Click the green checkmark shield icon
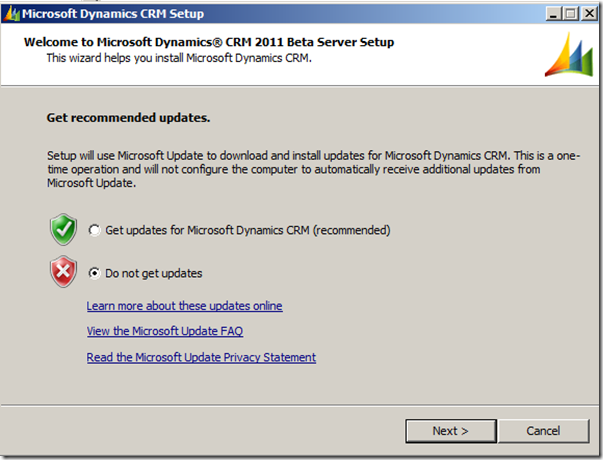 point(63,230)
